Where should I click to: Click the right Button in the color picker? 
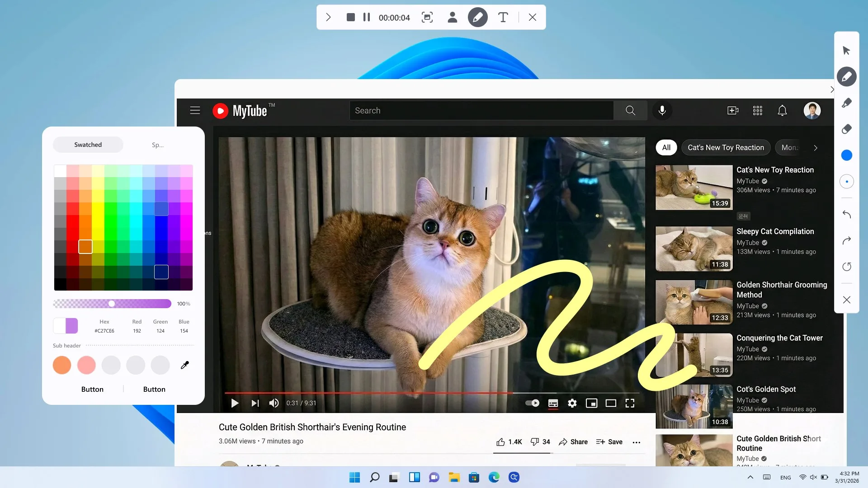pos(154,389)
